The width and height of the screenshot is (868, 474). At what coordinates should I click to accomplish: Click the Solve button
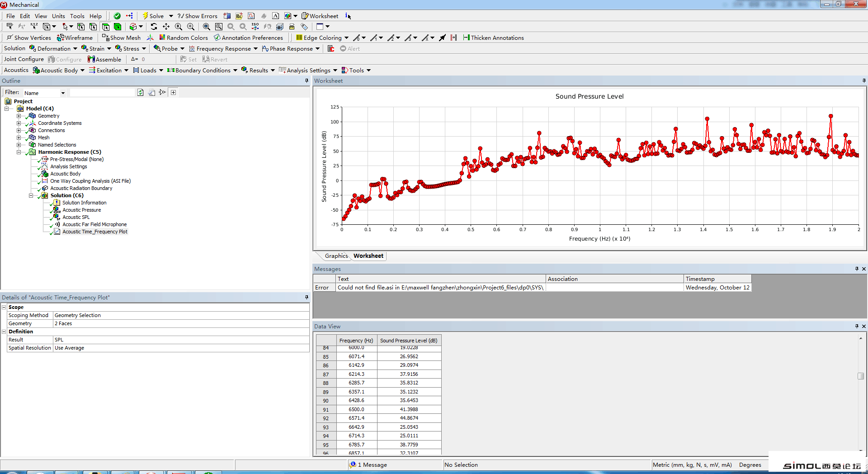(153, 16)
